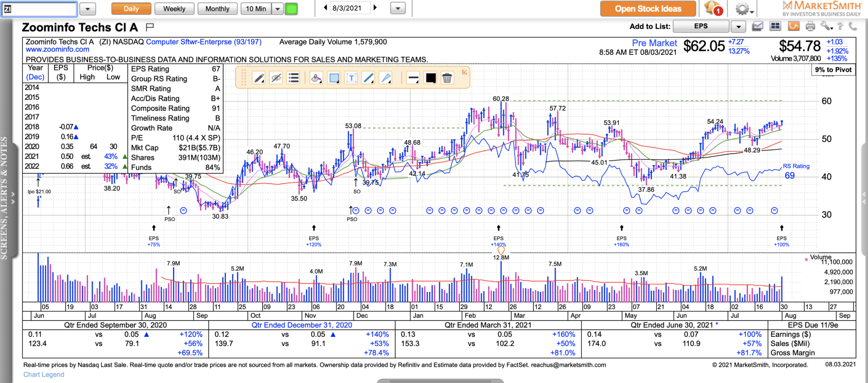Toggle hide annotations eye icon
Screen dimensions: 868x383
tap(276, 78)
